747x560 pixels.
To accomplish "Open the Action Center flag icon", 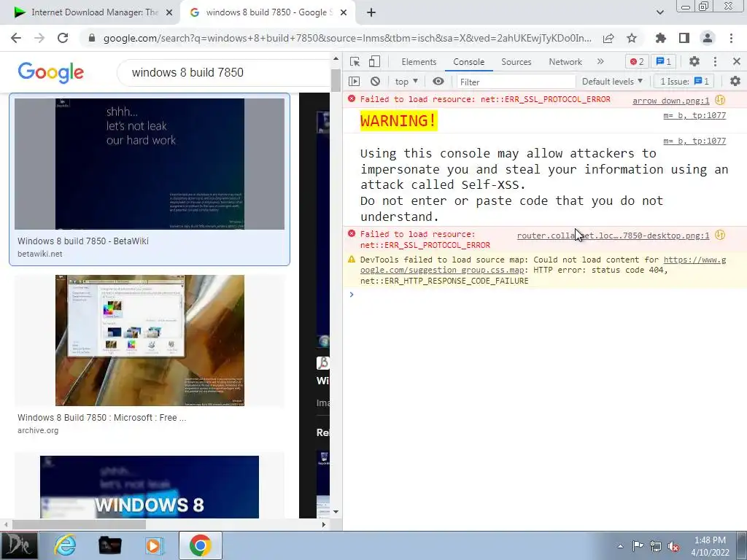I will [x=638, y=545].
